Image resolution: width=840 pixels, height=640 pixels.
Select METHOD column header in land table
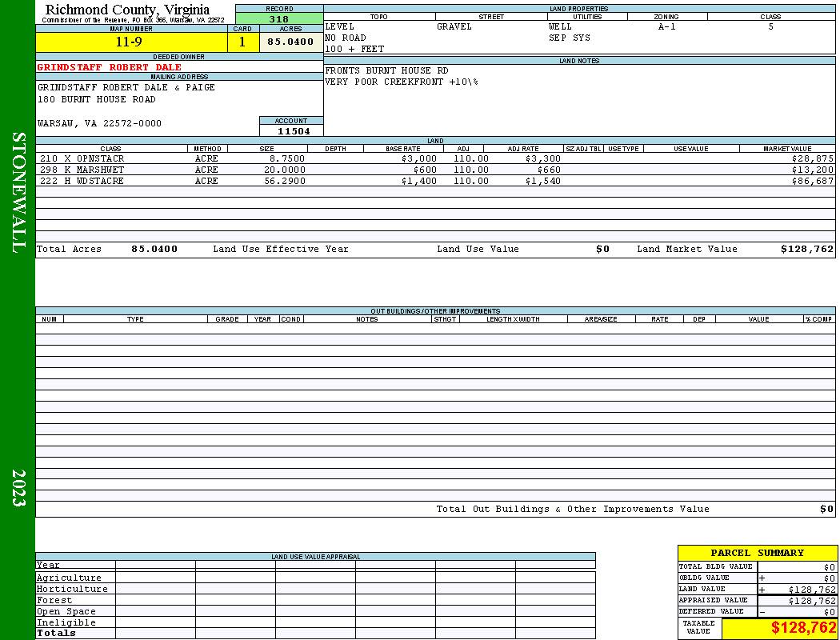207,149
